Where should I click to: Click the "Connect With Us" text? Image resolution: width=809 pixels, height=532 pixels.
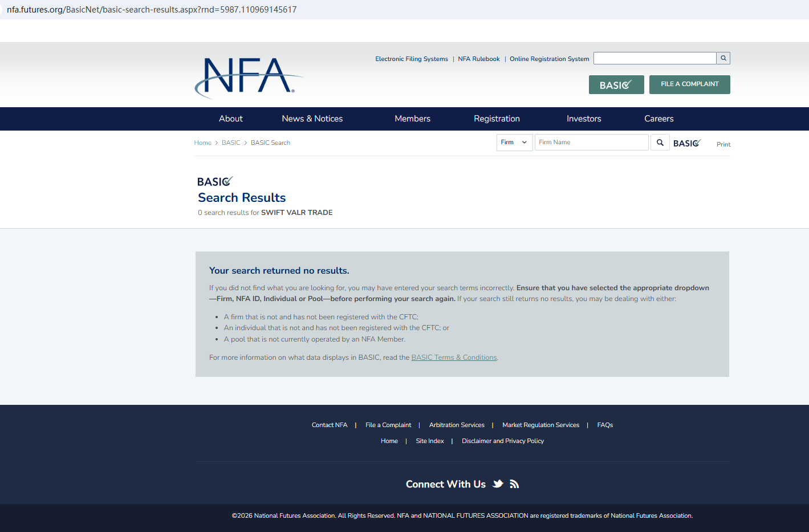pyautogui.click(x=446, y=484)
